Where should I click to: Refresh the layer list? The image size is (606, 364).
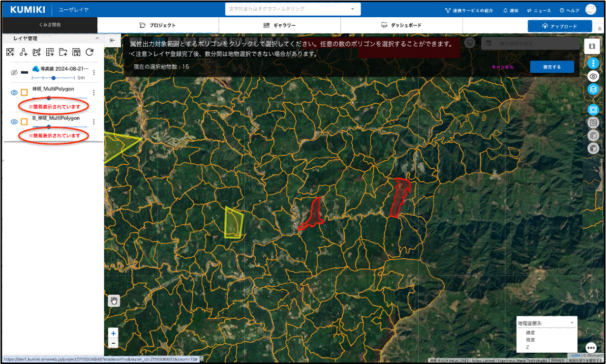click(90, 52)
